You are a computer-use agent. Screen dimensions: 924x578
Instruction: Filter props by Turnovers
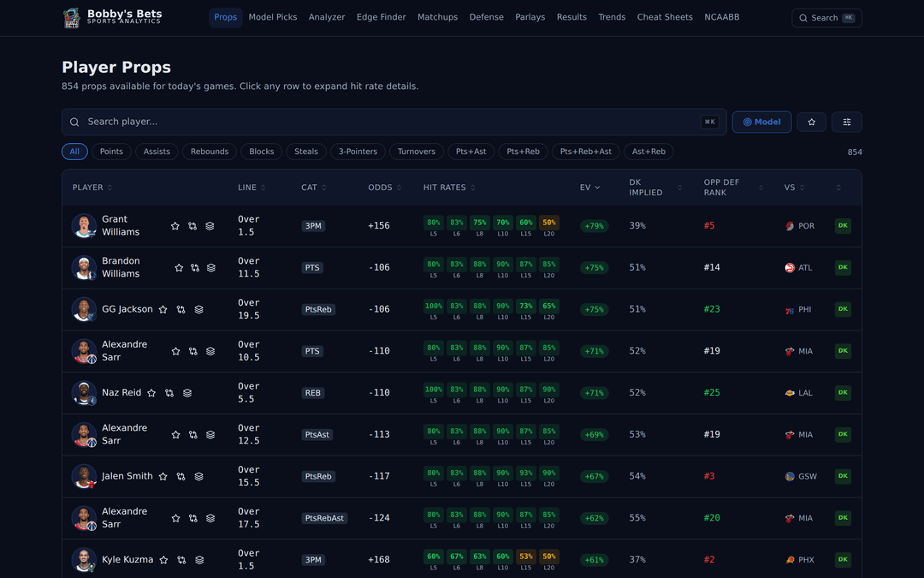(417, 152)
